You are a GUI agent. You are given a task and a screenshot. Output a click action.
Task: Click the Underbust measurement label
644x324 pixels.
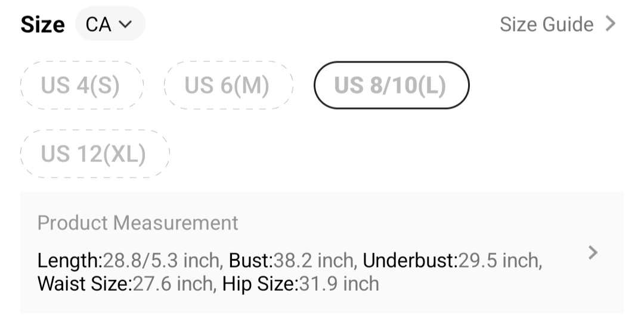coord(409,260)
